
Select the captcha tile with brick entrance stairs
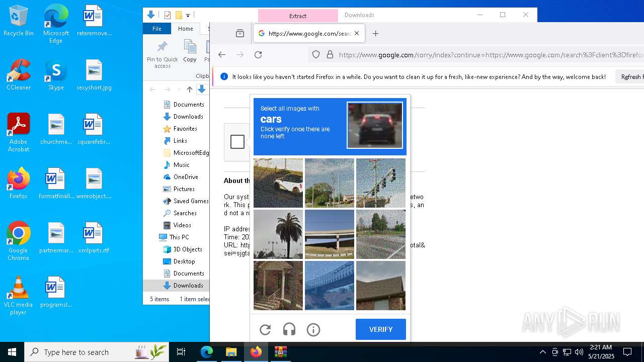(x=278, y=286)
